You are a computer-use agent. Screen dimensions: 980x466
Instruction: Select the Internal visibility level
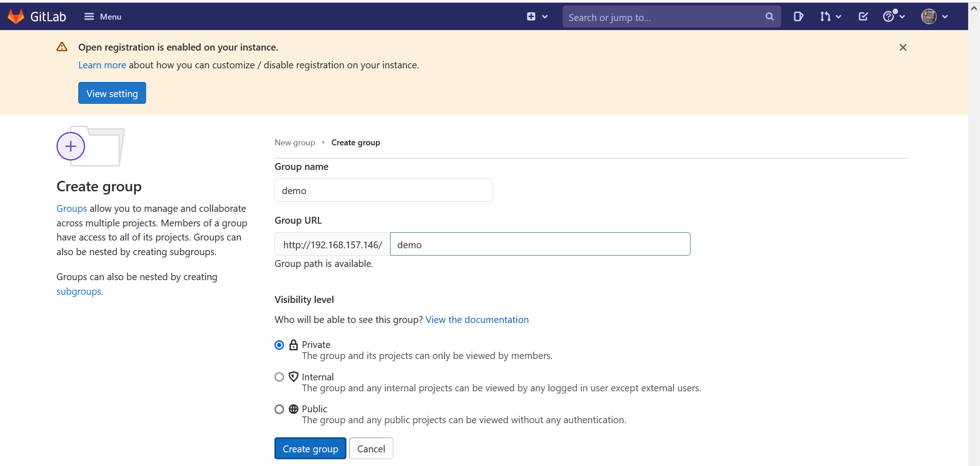point(279,377)
